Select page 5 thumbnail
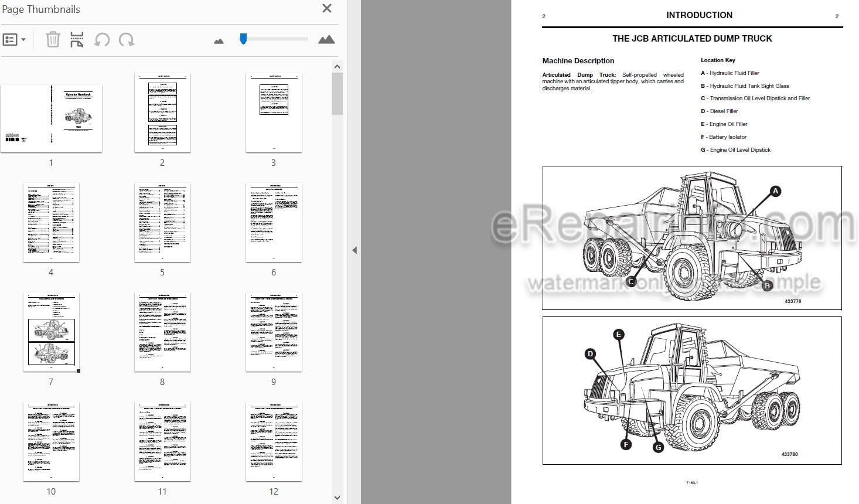 pyautogui.click(x=162, y=222)
